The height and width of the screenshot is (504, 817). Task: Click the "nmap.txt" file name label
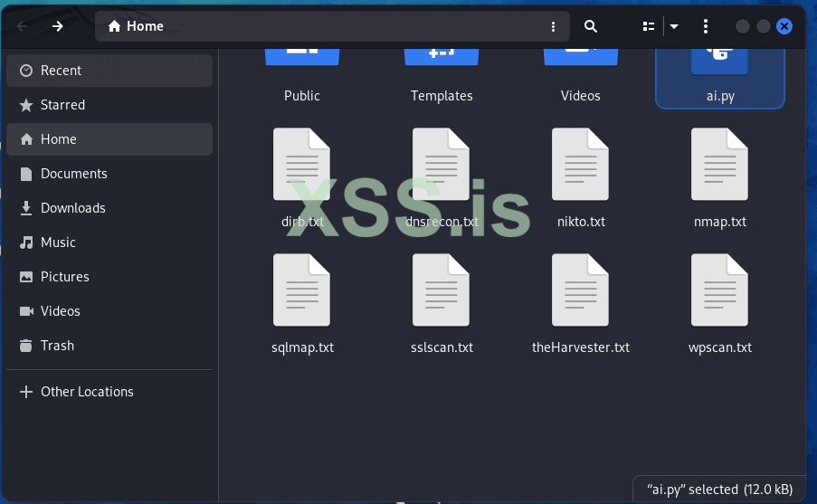point(720,222)
